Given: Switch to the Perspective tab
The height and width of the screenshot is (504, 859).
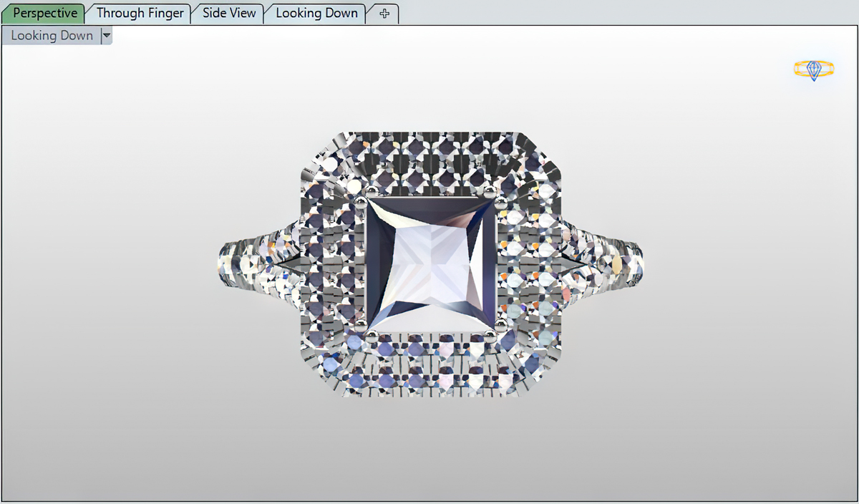Looking at the screenshot, I should point(44,14).
